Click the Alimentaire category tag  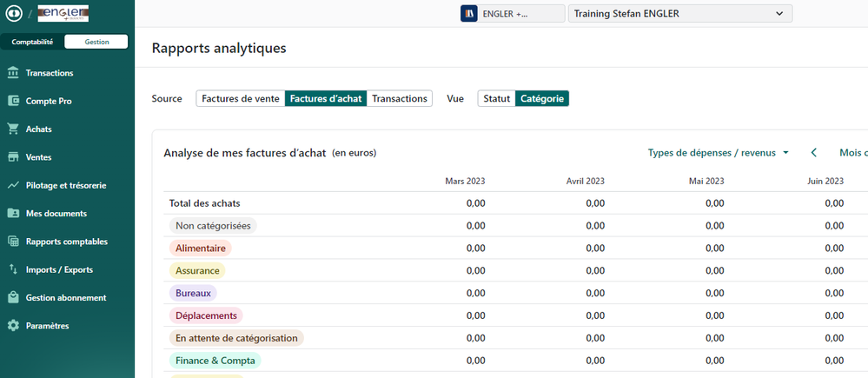[x=201, y=249]
